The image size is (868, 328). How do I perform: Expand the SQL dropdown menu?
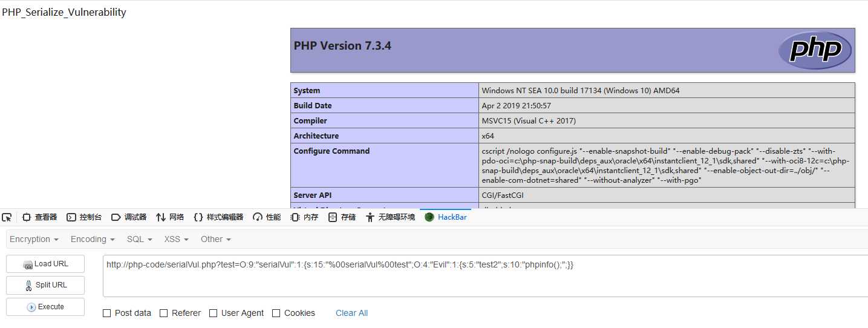[139, 239]
